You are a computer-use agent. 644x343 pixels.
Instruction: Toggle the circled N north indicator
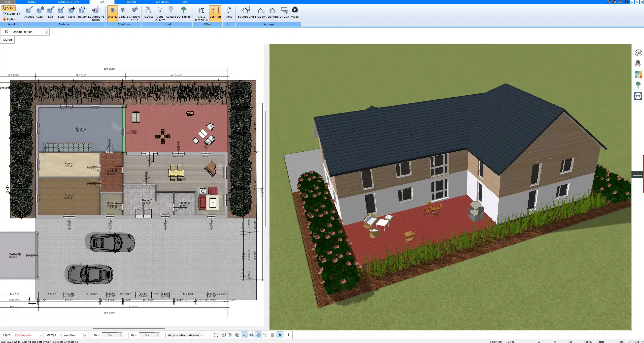click(x=280, y=335)
